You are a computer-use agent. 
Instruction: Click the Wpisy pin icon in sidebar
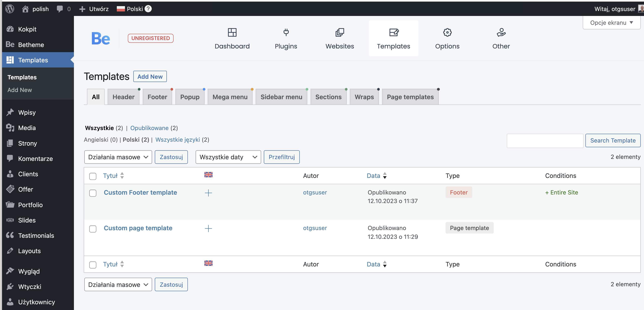(10, 112)
